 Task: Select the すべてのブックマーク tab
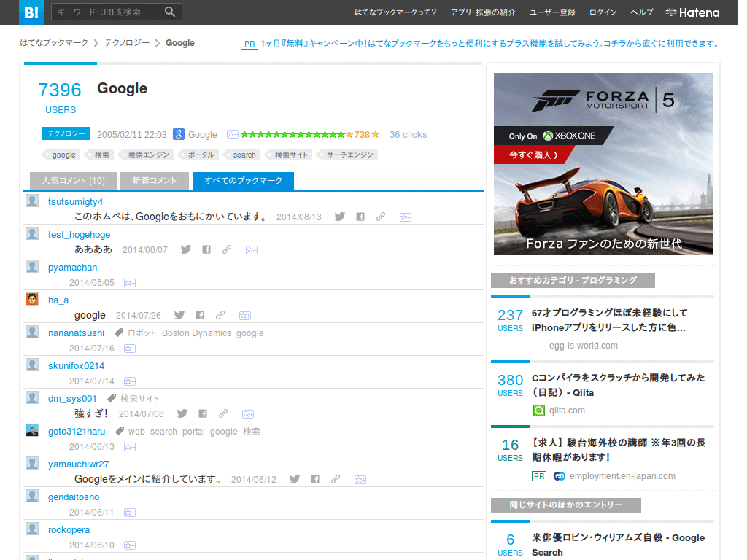coord(243,181)
